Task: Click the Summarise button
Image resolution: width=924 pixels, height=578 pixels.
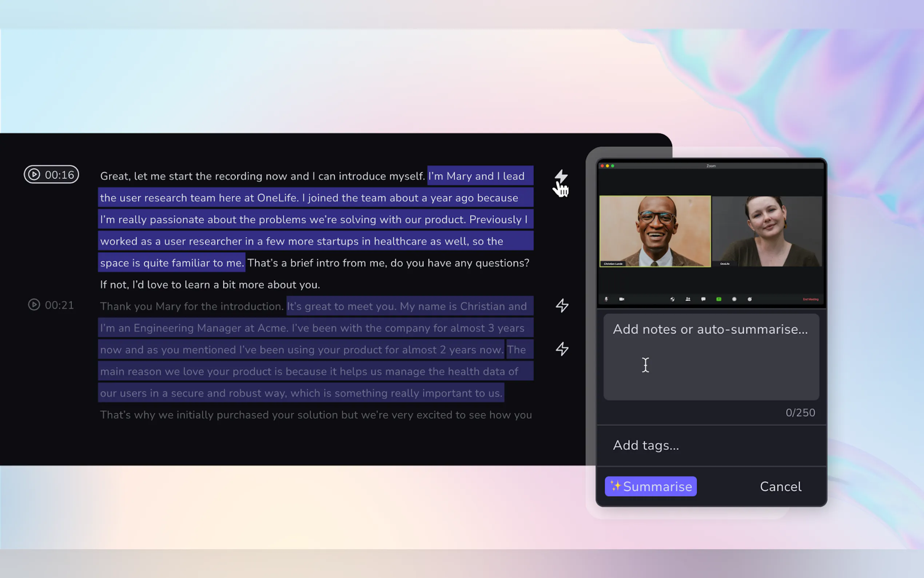Action: tap(650, 486)
